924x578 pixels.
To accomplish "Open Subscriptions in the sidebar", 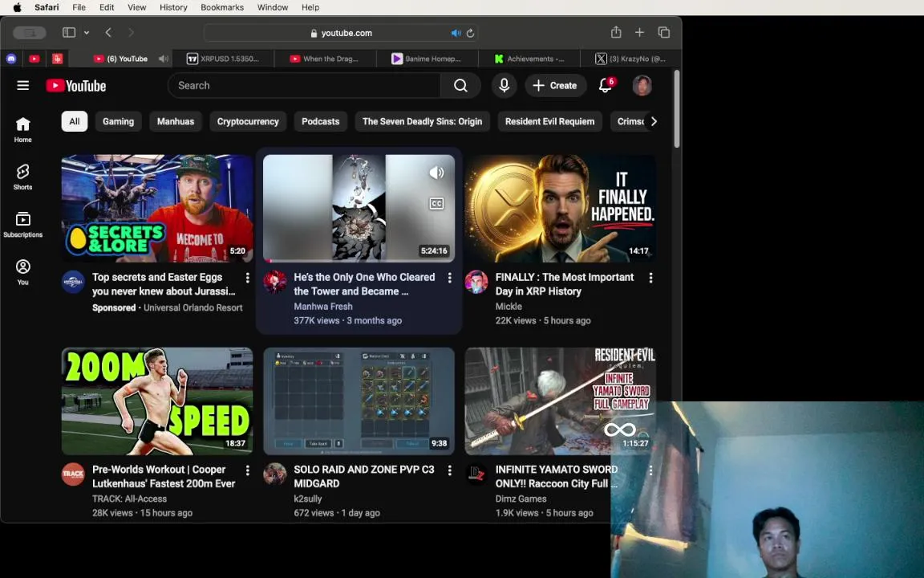I will point(23,225).
